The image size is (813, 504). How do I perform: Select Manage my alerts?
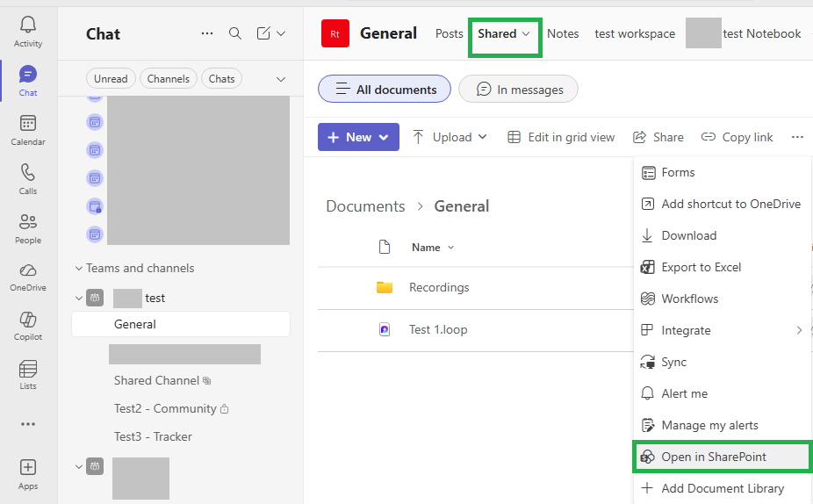722,425
